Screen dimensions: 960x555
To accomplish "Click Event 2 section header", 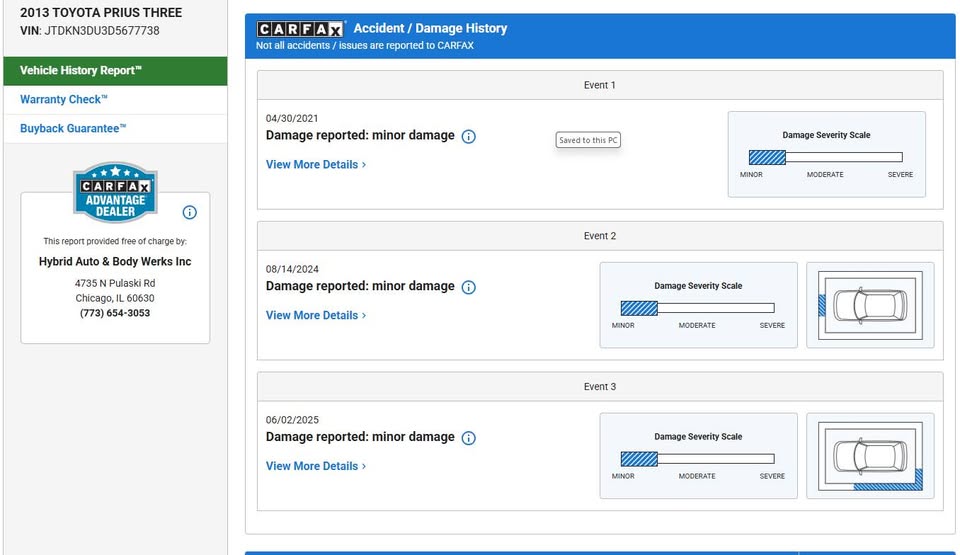I will pos(600,236).
